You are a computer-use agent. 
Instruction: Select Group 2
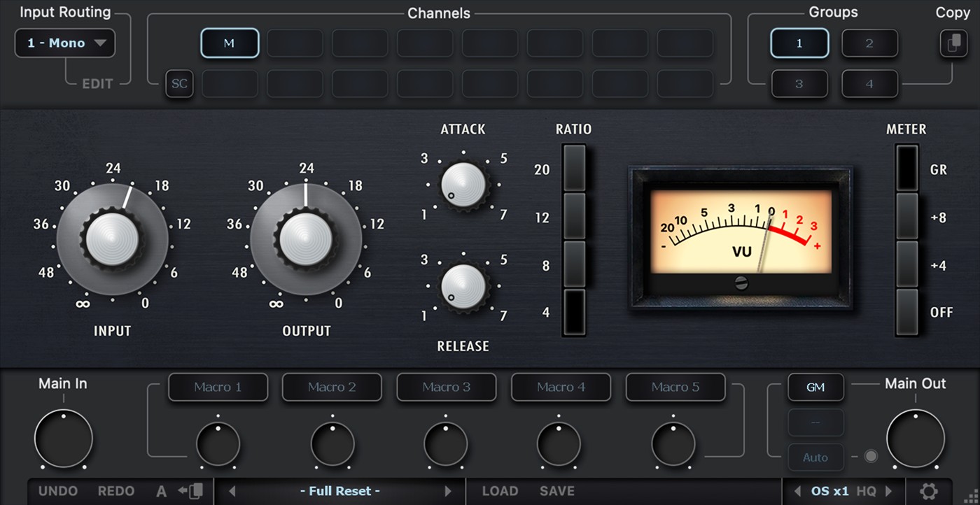869,43
